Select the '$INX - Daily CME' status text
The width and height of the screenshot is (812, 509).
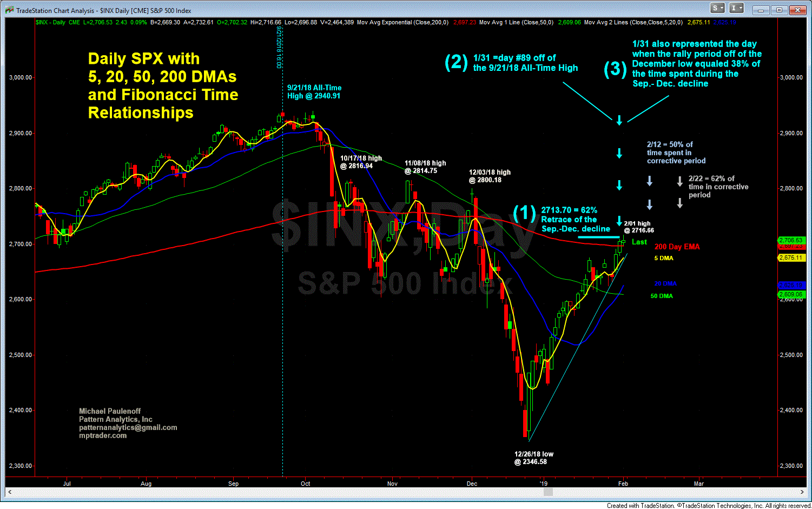tap(58, 22)
